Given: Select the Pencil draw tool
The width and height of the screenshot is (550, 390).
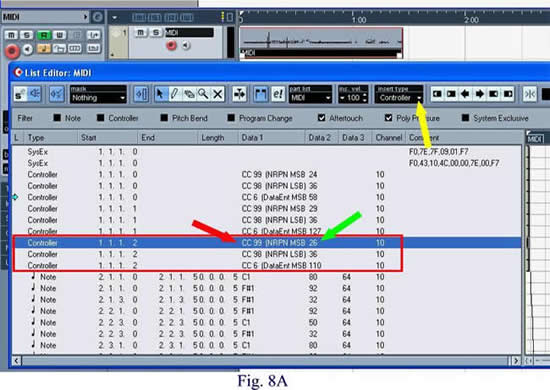Looking at the screenshot, I should pyautogui.click(x=175, y=94).
